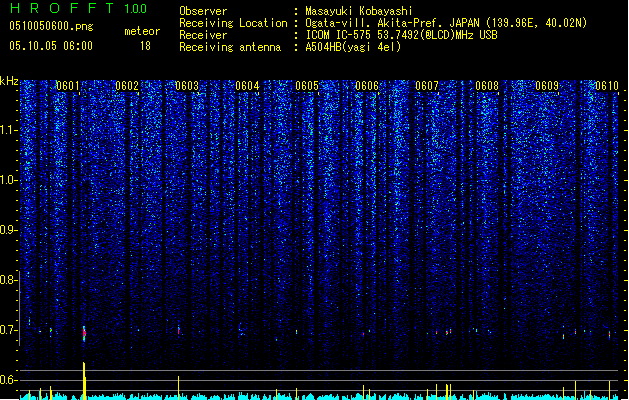Click antenna text A504HB(yagi 4el)
Viewport: 629px width, 400px height.
click(x=353, y=47)
